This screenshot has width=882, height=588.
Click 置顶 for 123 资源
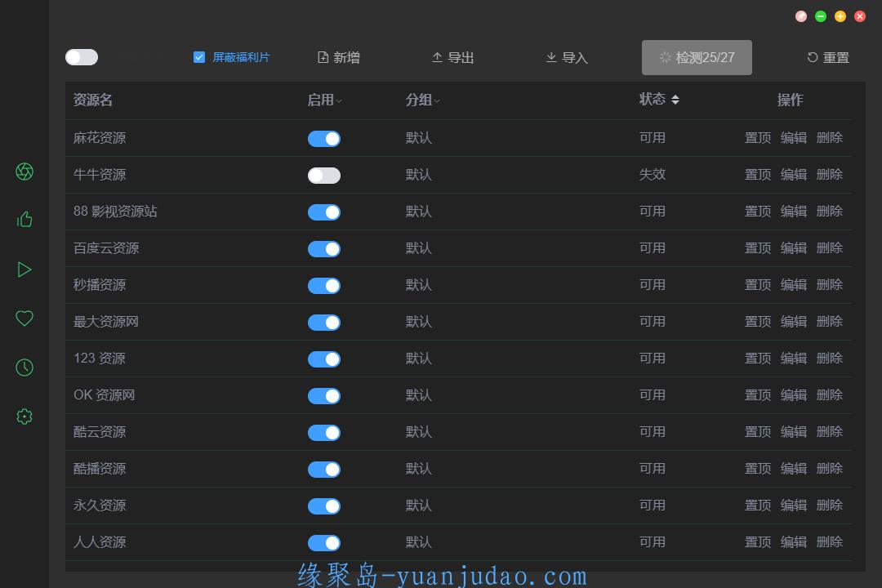tap(758, 359)
